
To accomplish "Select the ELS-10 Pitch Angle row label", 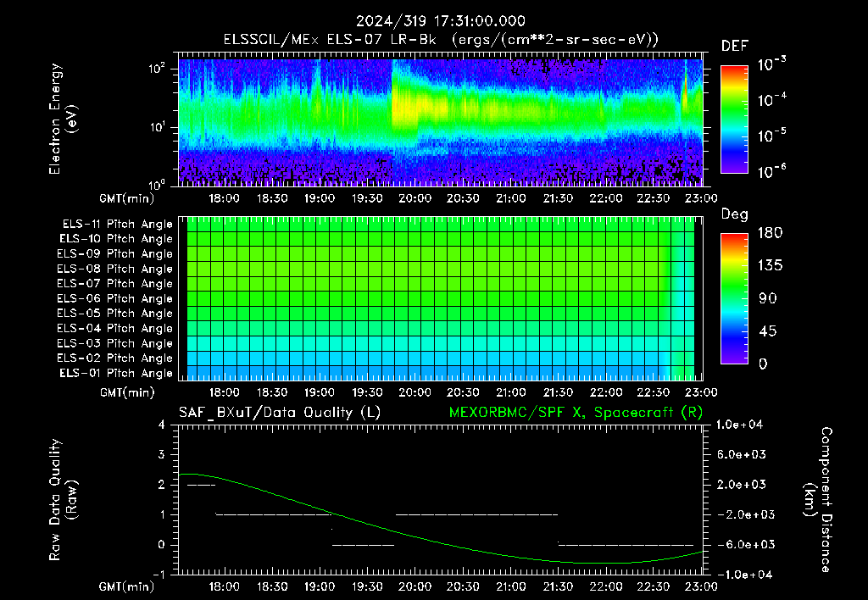I will (116, 239).
